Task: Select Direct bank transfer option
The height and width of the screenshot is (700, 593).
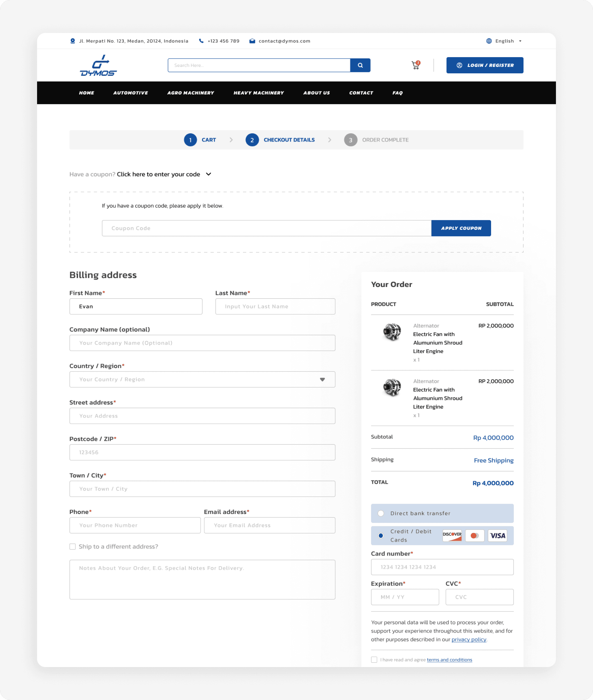Action: [381, 513]
